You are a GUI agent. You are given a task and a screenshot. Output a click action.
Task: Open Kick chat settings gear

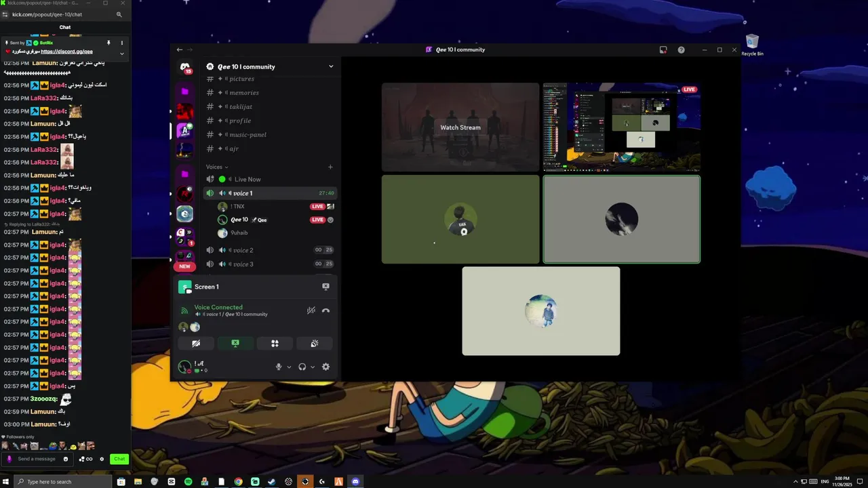point(102,459)
